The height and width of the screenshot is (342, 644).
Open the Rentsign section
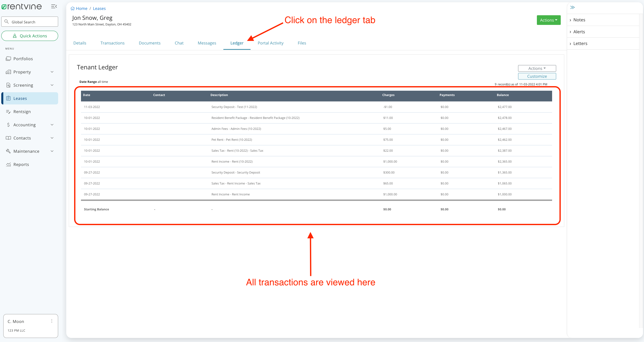pos(22,112)
